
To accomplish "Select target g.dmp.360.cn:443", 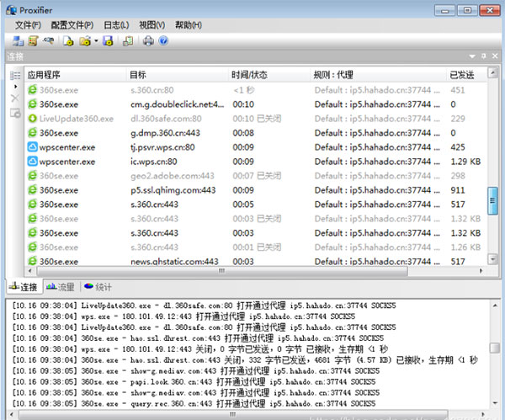I will pos(165,133).
